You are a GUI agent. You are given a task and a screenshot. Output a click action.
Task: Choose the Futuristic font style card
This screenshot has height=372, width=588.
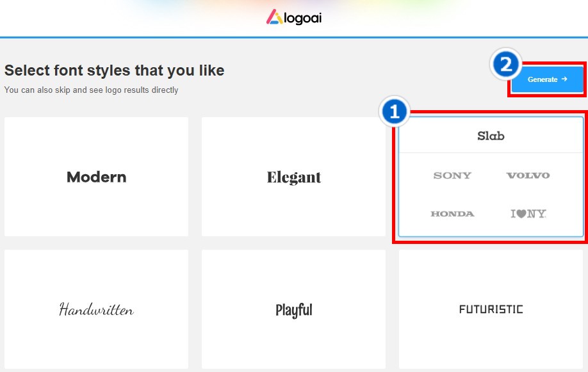click(491, 309)
